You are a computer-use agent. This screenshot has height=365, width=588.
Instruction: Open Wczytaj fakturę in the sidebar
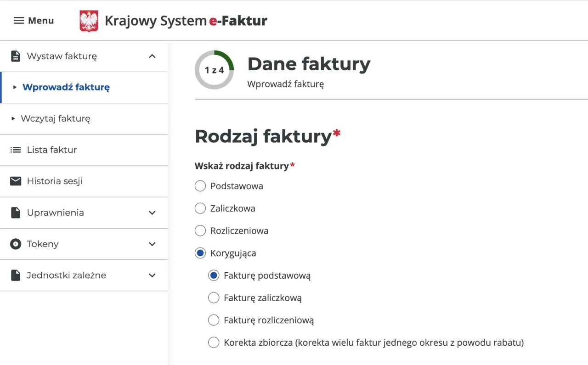click(x=56, y=118)
